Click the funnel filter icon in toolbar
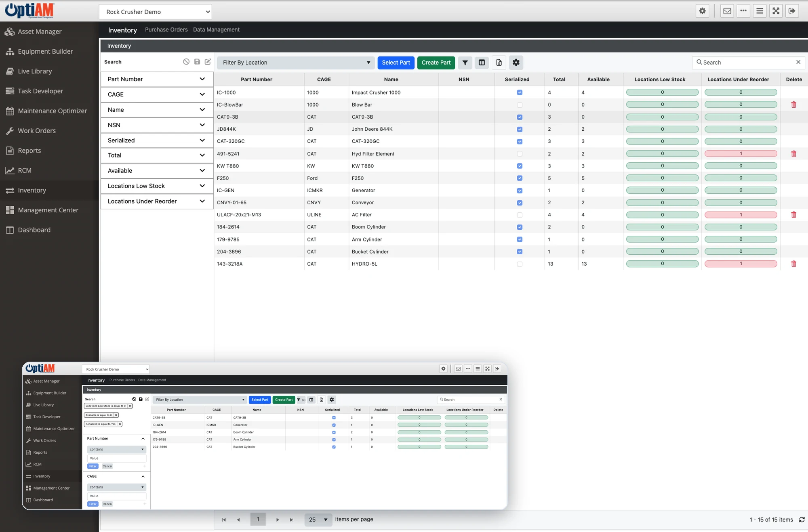This screenshot has width=808, height=532. [x=465, y=63]
